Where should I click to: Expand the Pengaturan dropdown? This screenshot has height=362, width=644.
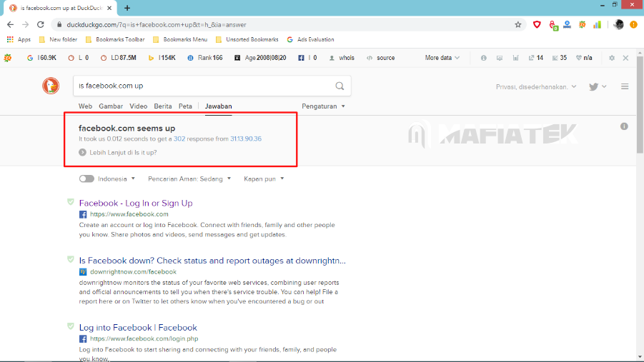coord(324,106)
